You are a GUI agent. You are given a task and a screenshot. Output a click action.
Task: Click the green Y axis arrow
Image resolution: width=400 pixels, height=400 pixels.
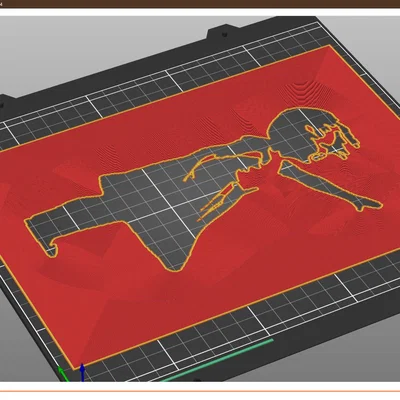pos(63,374)
